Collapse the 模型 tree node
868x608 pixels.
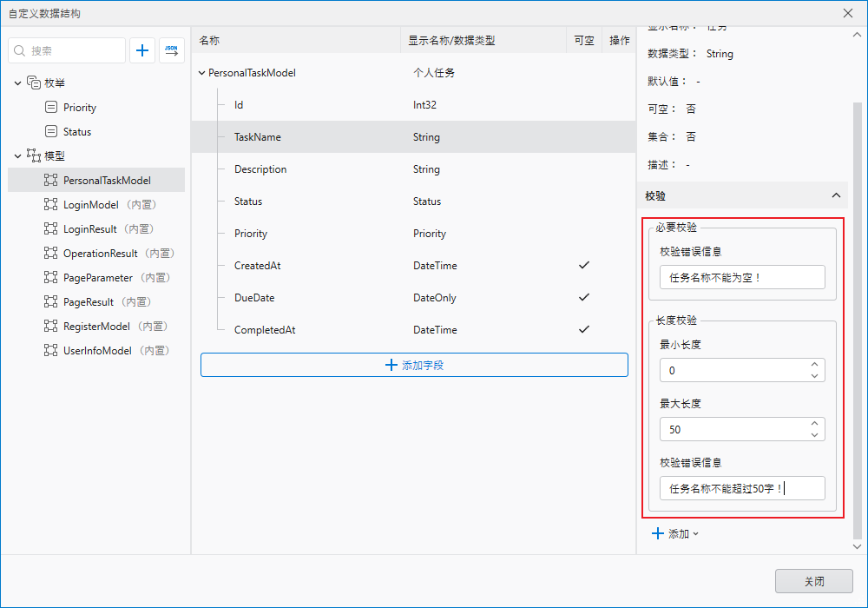point(17,156)
